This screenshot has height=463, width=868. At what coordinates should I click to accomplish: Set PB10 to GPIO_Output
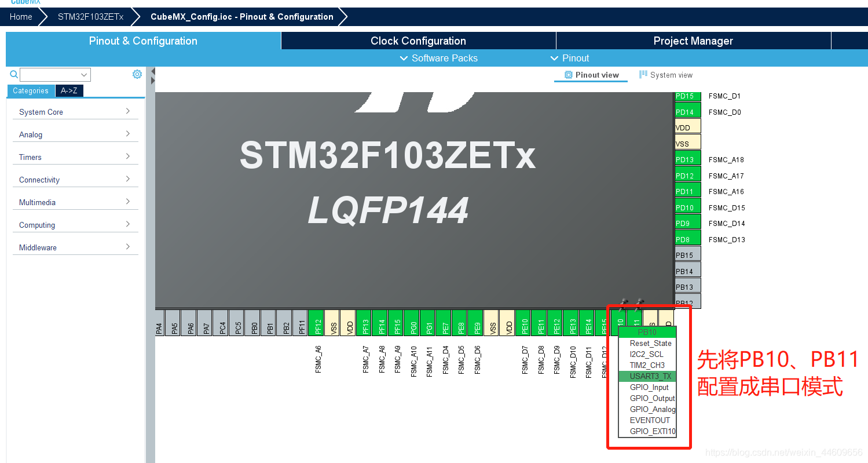tap(647, 398)
